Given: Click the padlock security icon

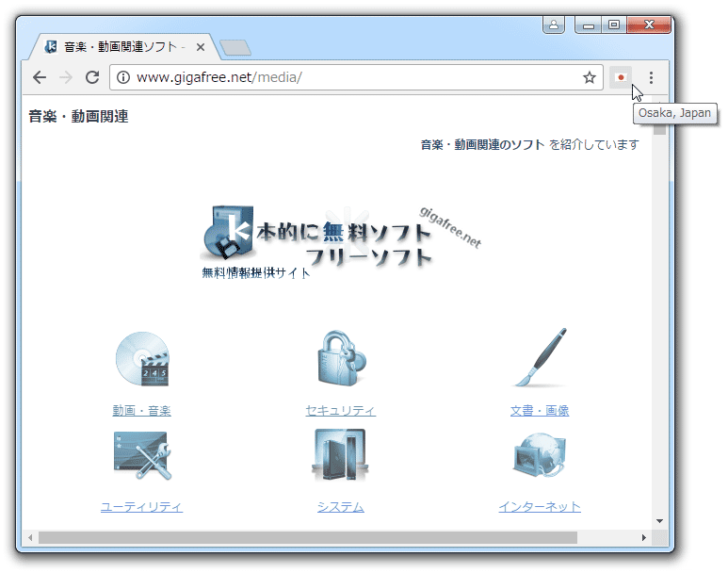Looking at the screenshot, I should tap(341, 358).
